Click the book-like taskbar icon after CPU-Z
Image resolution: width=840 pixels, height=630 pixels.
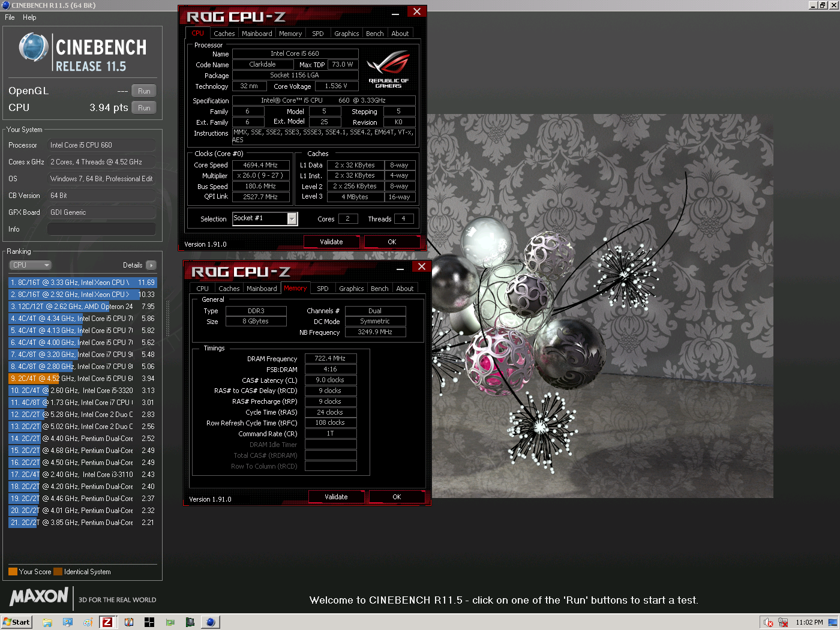pos(129,622)
